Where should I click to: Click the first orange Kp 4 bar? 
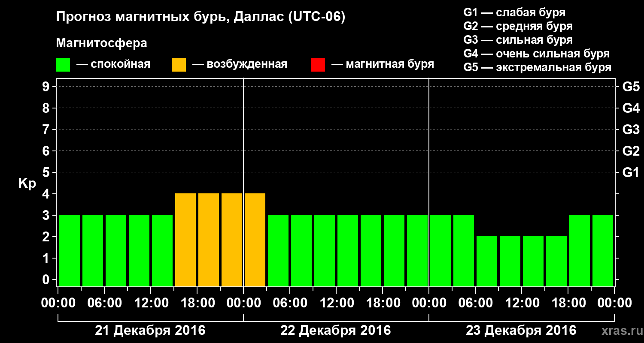pos(185,240)
